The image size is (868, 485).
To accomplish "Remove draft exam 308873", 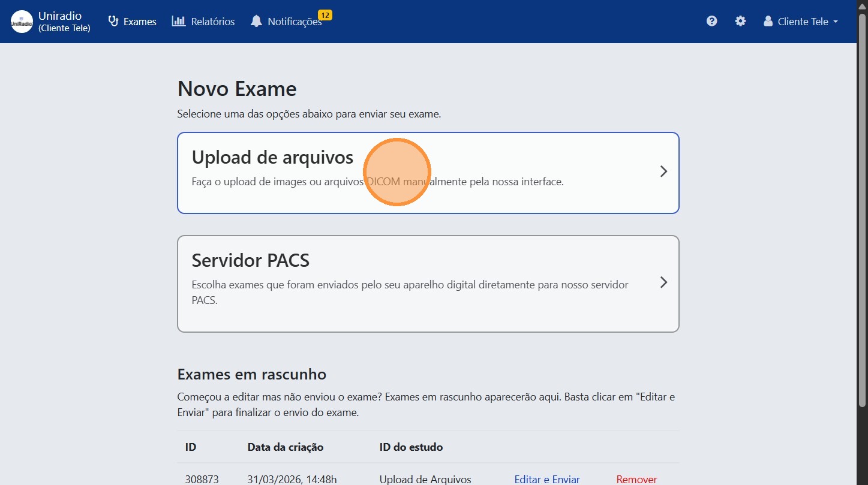I will (x=636, y=479).
